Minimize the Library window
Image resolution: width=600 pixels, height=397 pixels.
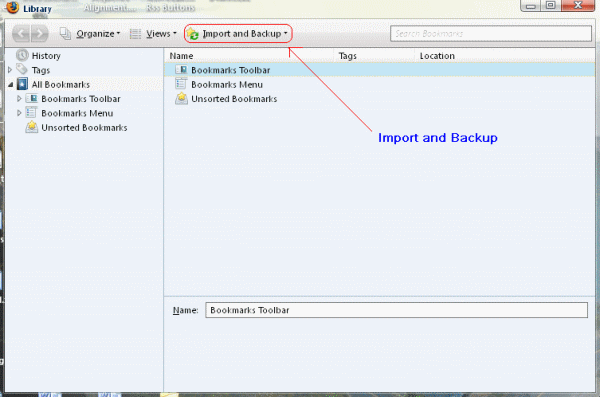click(x=530, y=6)
